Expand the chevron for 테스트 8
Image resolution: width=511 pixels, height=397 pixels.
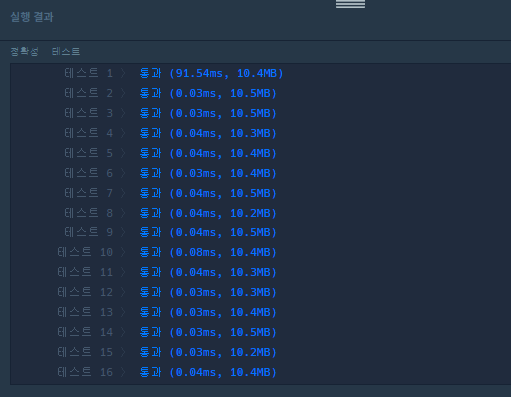point(123,213)
